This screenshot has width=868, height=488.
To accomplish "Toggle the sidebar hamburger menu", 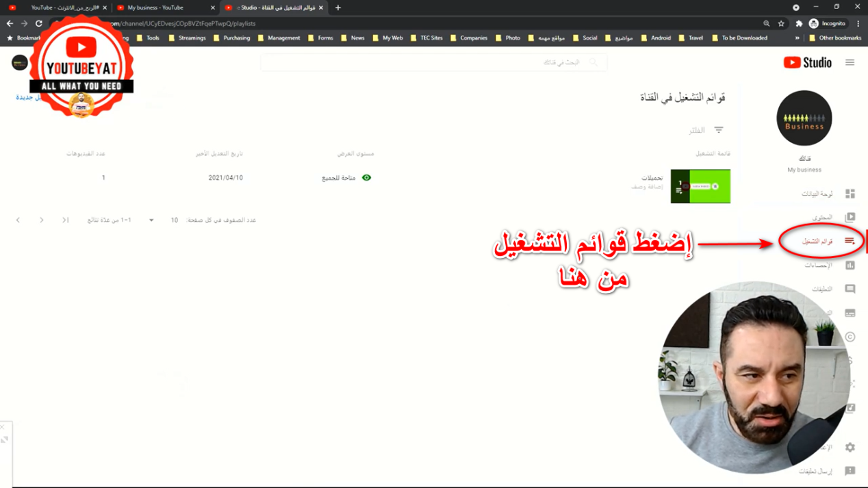I will [x=850, y=62].
